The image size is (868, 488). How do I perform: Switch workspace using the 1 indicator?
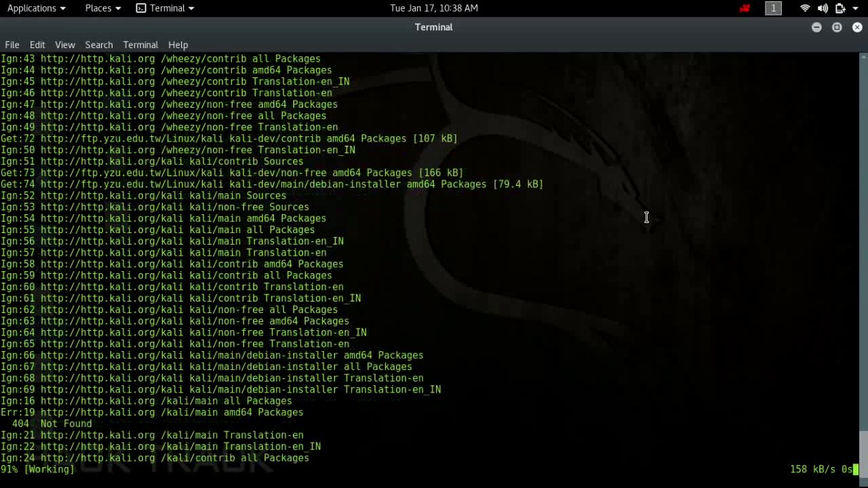[x=773, y=8]
